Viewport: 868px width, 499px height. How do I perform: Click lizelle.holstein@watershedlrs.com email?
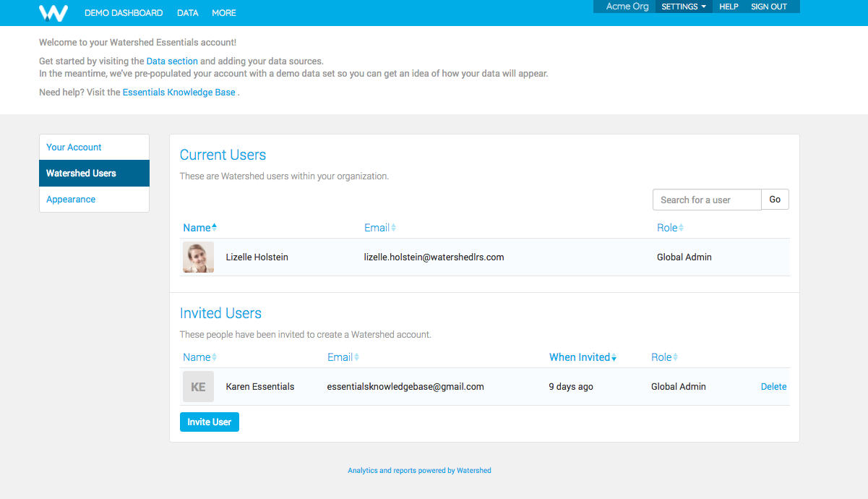coord(434,257)
